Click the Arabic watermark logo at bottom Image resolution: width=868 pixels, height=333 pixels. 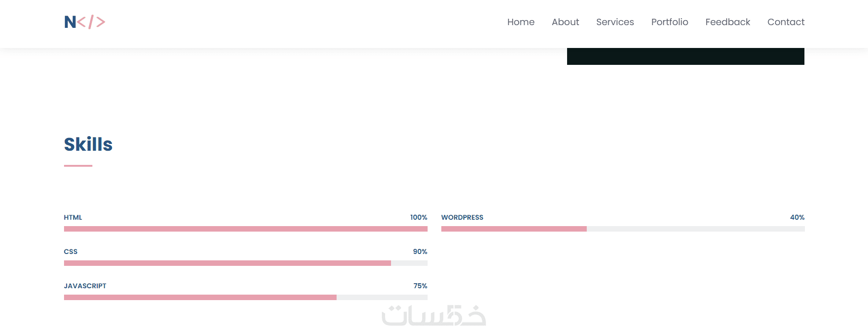[434, 315]
